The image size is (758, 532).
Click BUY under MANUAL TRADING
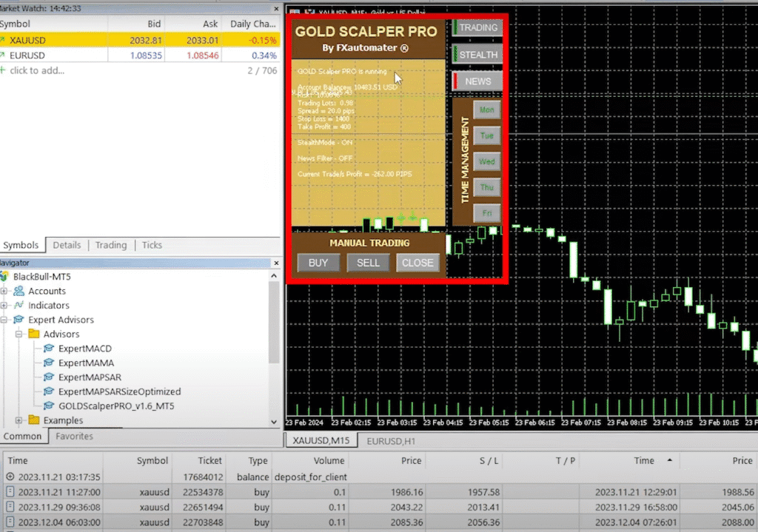[x=318, y=262]
